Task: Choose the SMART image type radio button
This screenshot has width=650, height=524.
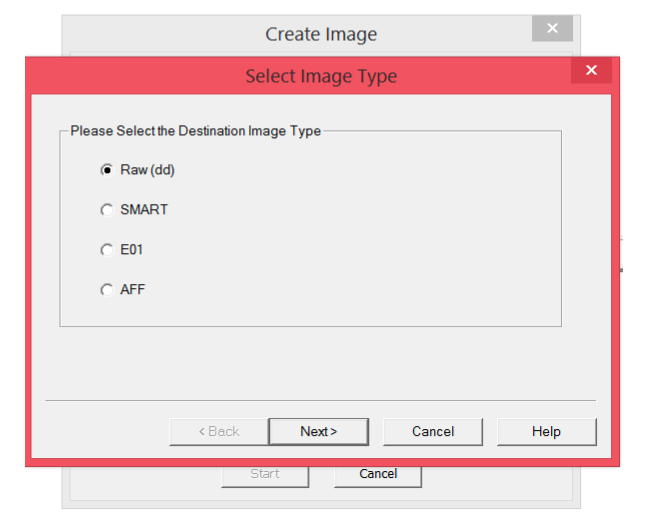Action: tap(106, 210)
